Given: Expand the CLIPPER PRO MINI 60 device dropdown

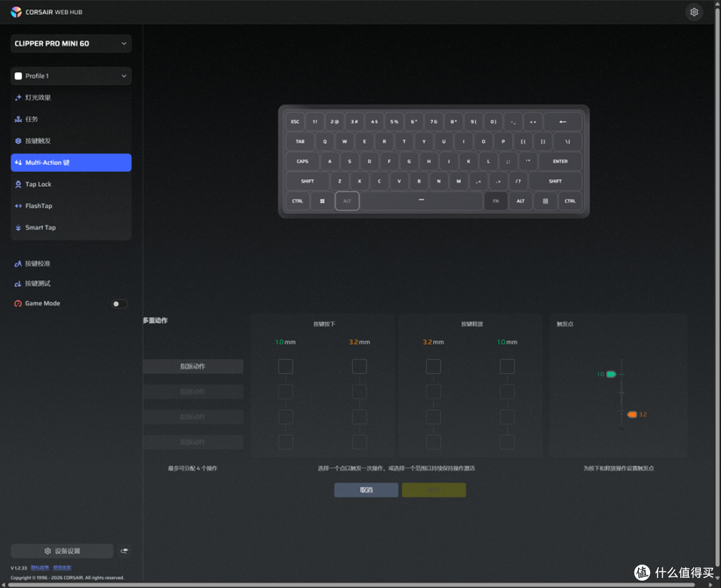Looking at the screenshot, I should click(71, 43).
